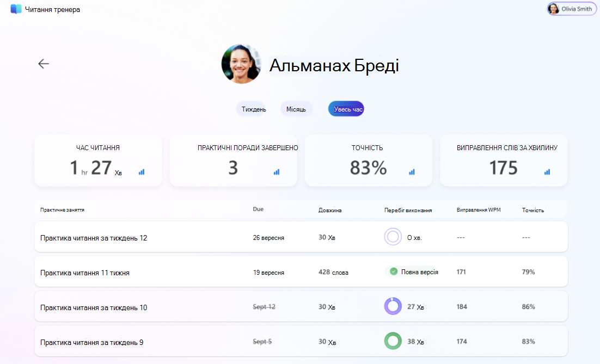Open the Точність 83% summary card
The height and width of the screenshot is (364, 600).
coord(368,160)
